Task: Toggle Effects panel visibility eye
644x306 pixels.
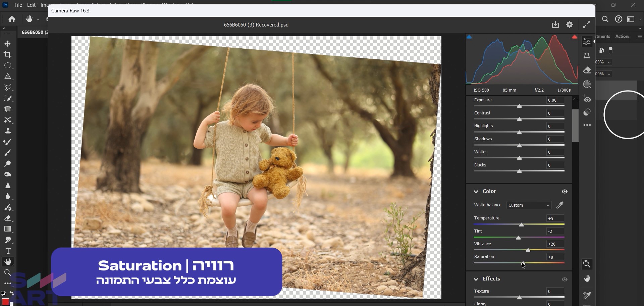Action: tap(565, 279)
